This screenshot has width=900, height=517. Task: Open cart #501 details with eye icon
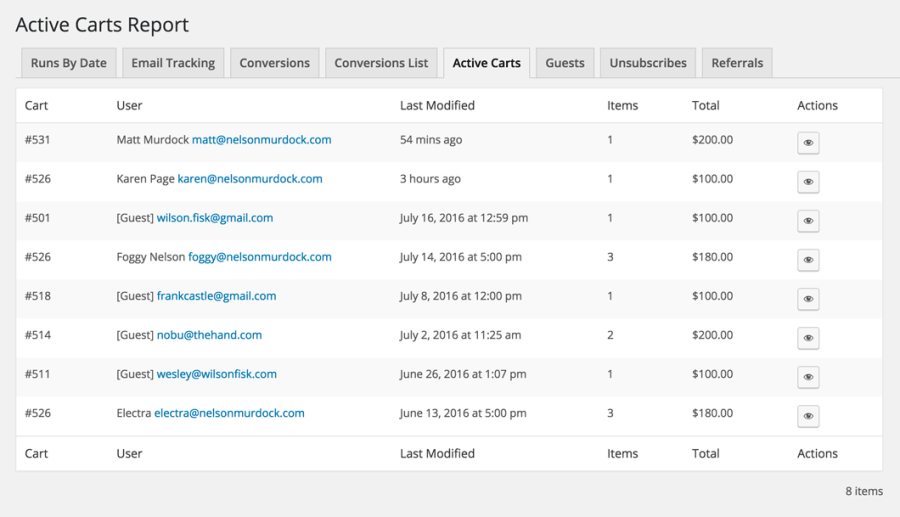808,221
